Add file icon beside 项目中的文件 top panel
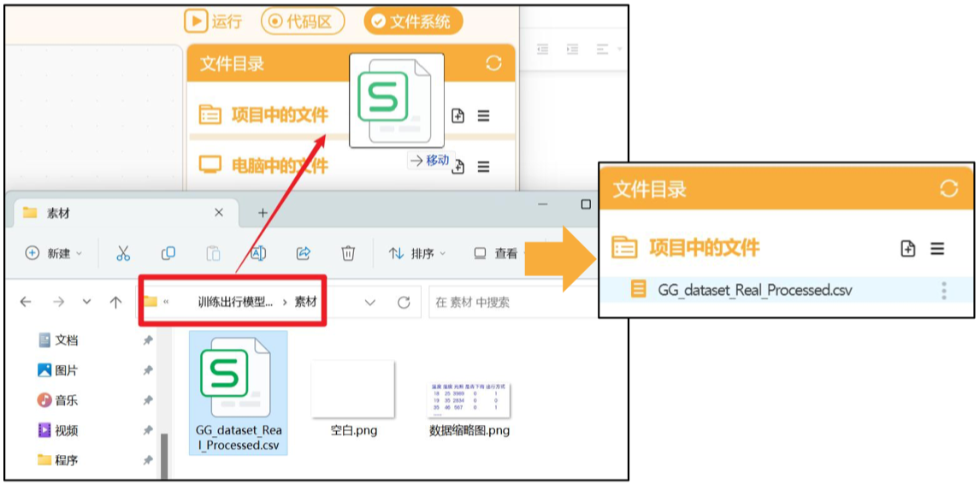 [458, 115]
